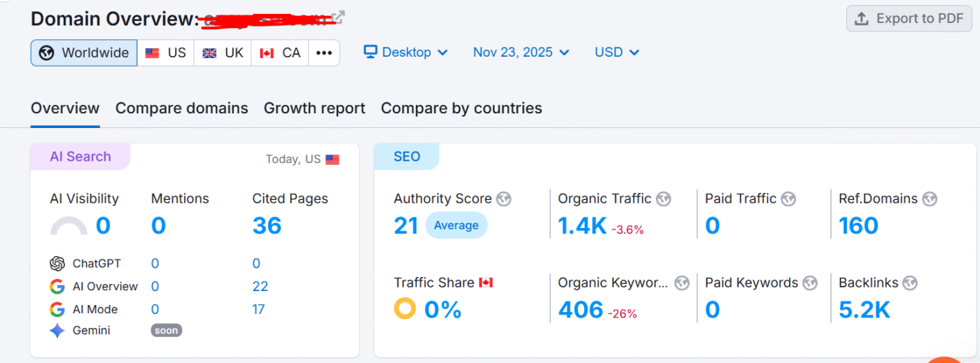Click the external link icon beside domain name
This screenshot has height=363, width=980.
click(338, 17)
